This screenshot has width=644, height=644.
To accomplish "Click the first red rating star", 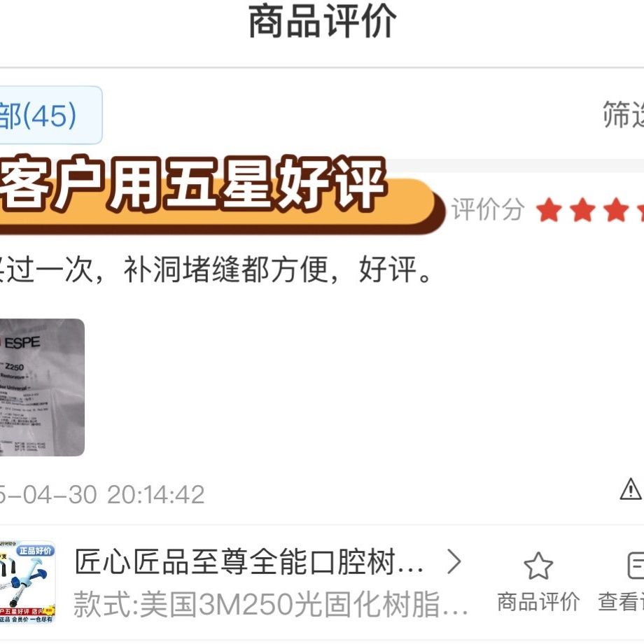I will click(549, 210).
